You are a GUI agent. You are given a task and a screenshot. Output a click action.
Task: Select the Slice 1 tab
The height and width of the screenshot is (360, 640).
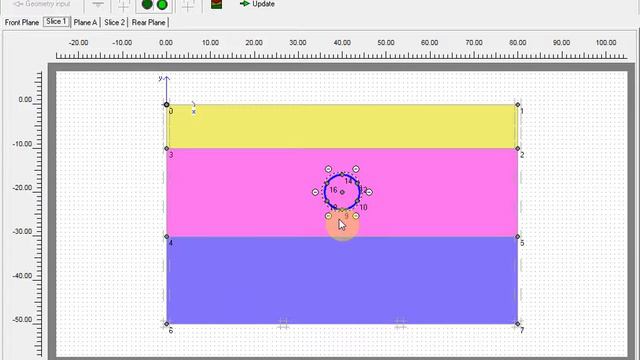(x=56, y=22)
